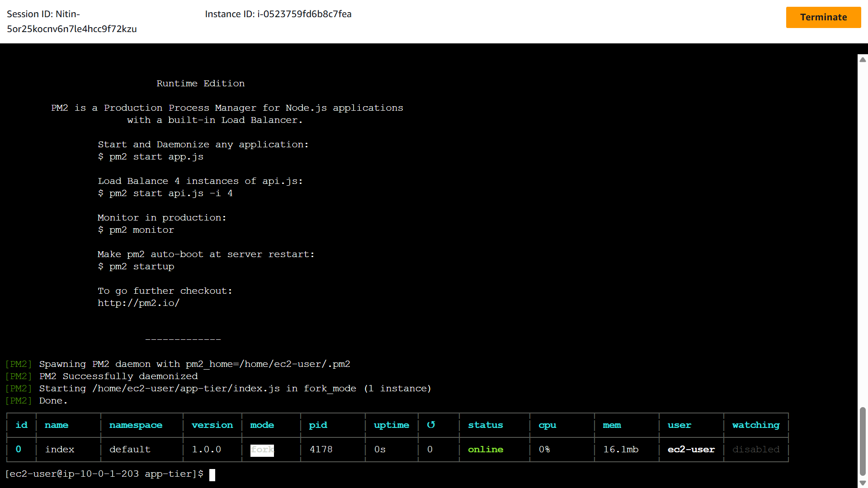868x488 pixels.
Task: Click the '$ pm2 monitor' line
Action: pyautogui.click(x=136, y=230)
